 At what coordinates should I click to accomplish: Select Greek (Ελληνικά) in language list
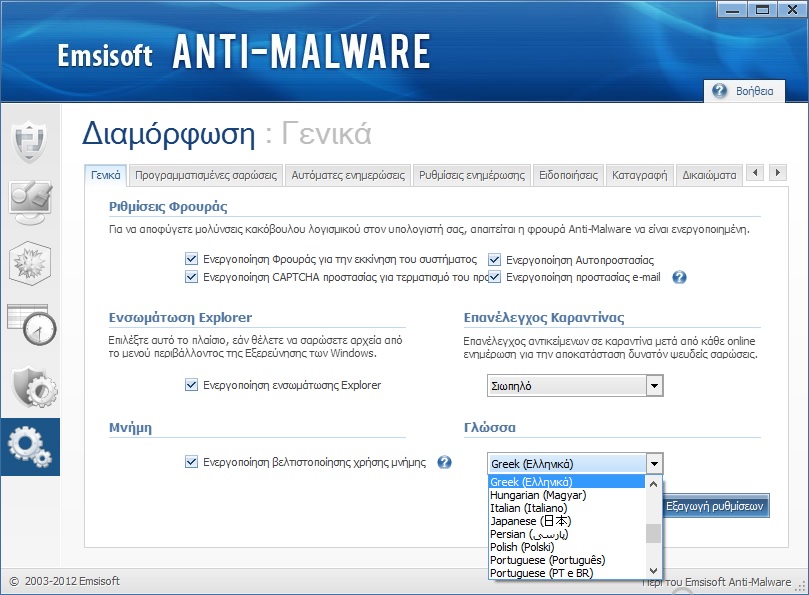tap(567, 482)
